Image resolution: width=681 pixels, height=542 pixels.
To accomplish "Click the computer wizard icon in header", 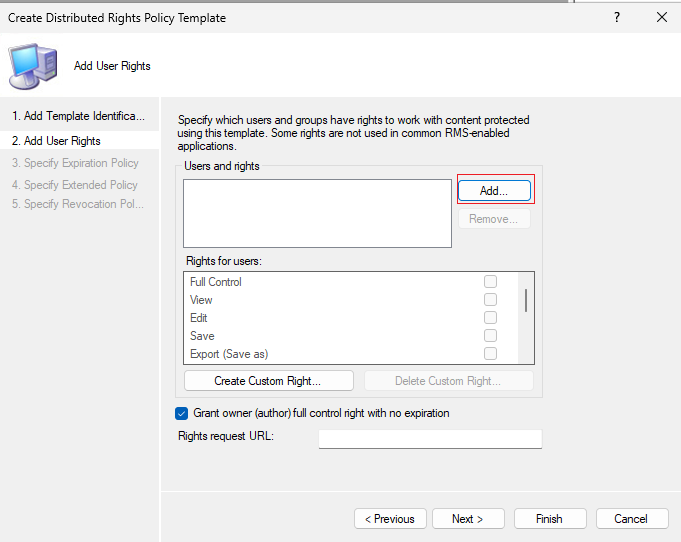I will [33, 66].
